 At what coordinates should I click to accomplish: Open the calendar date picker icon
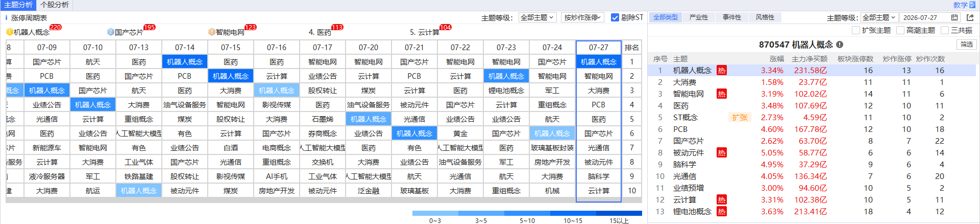[x=954, y=17]
